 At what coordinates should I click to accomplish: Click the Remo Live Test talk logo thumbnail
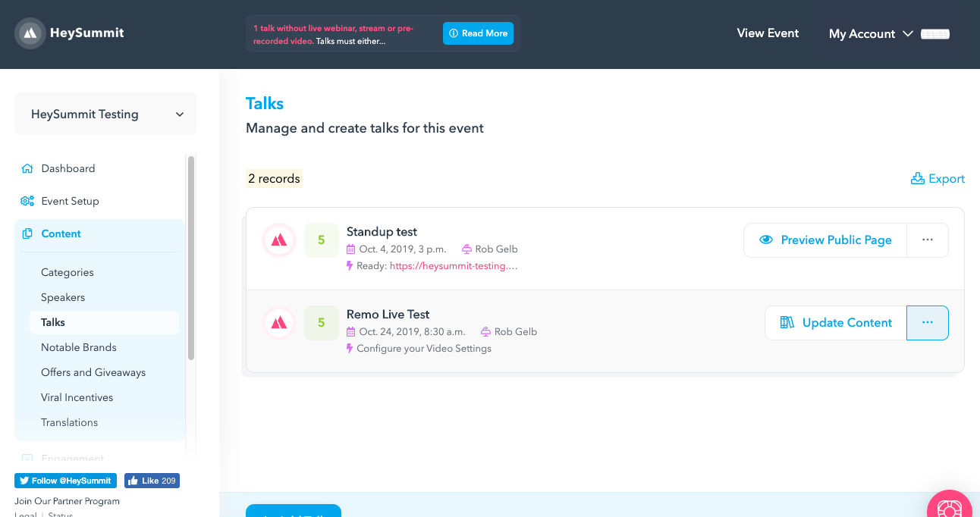click(x=279, y=323)
